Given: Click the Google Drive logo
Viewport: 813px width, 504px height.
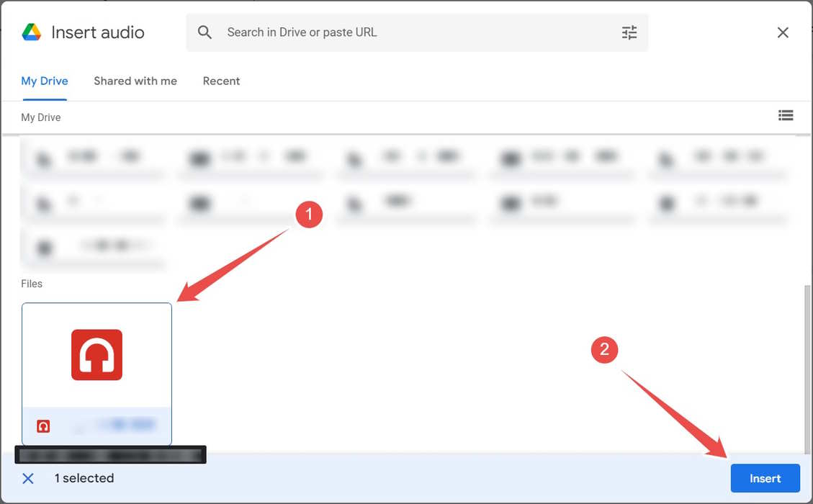Looking at the screenshot, I should click(29, 32).
